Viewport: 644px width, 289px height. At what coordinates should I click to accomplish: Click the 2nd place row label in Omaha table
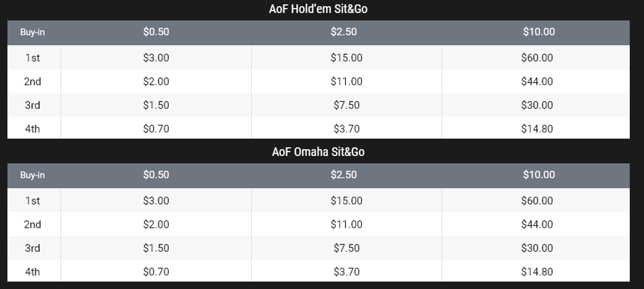pos(32,225)
